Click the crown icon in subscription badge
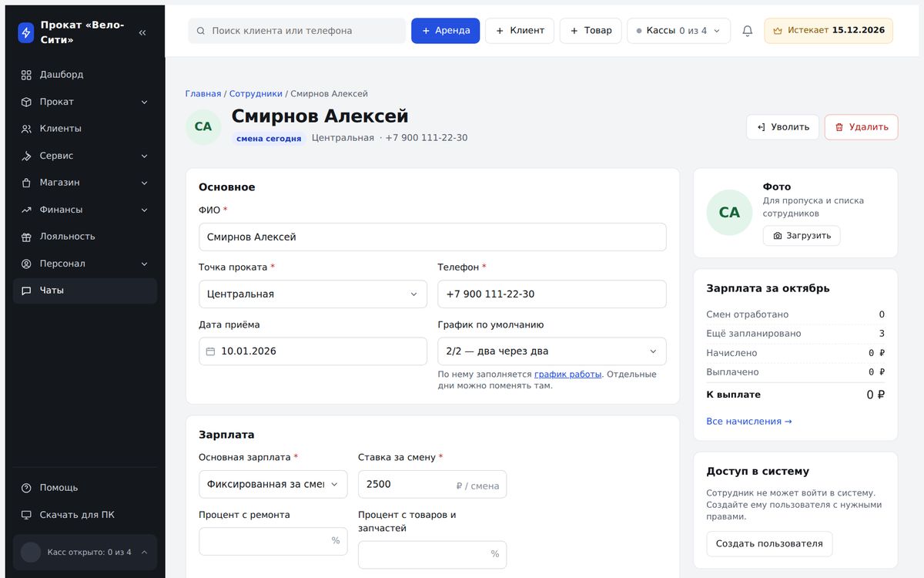Viewport: 924px width, 578px height. [778, 31]
